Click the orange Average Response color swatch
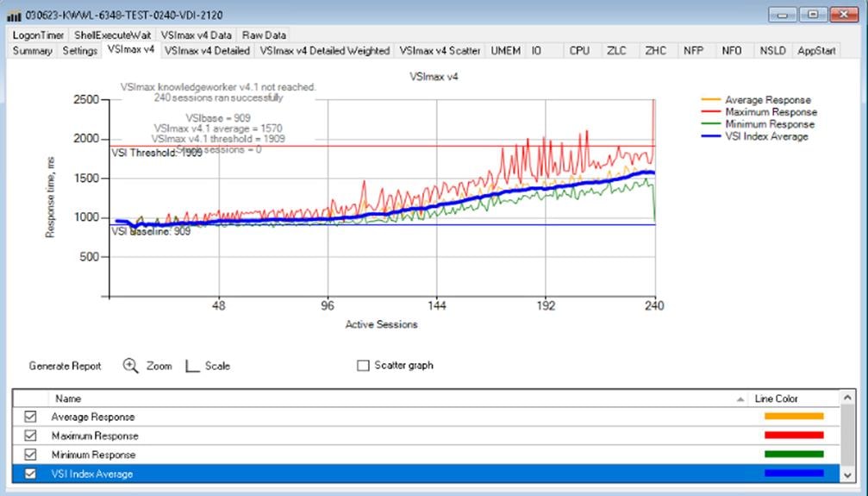 pyautogui.click(x=794, y=416)
